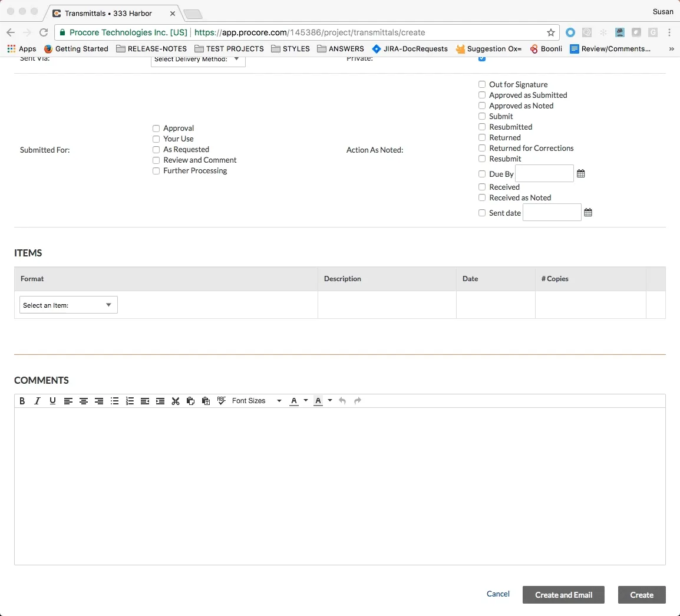Open Chrome menu with three dots
This screenshot has width=680, height=616.
coord(669,32)
